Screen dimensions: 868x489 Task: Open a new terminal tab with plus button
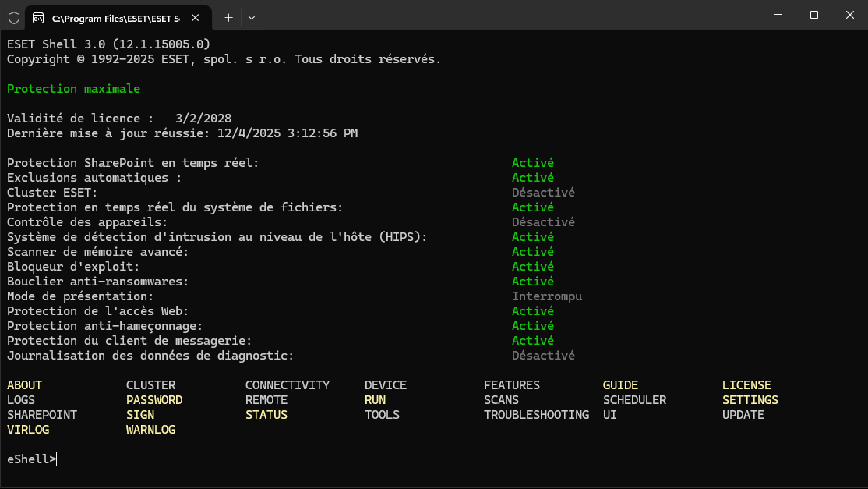[x=228, y=17]
